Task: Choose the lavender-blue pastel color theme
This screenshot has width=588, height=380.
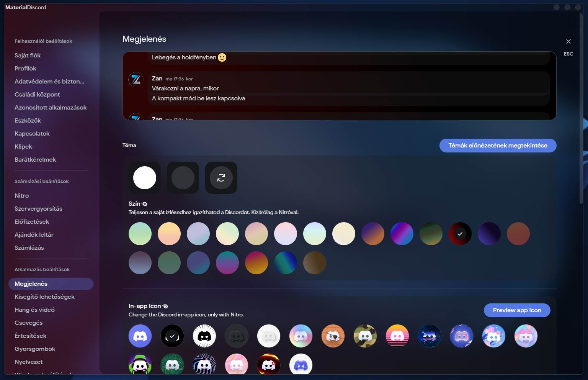Action: point(198,234)
